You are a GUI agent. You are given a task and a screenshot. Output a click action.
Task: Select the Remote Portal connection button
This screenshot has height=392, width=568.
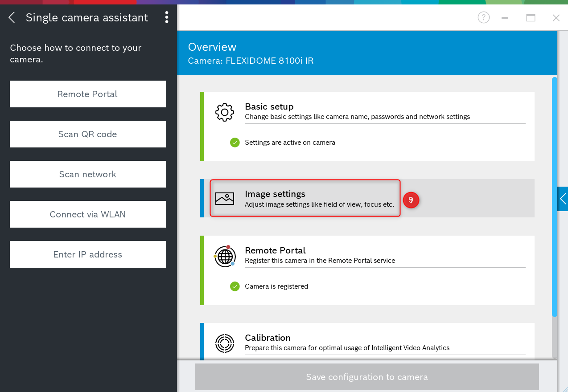[x=88, y=94]
